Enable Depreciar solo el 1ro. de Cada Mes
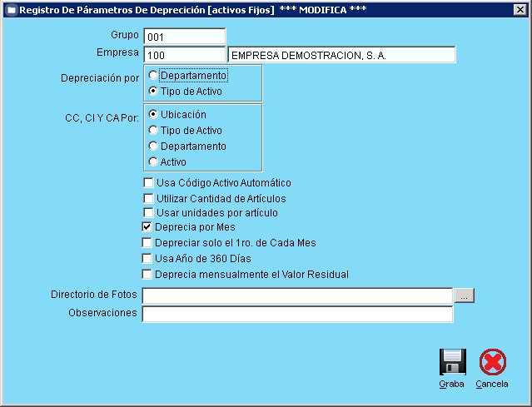Screen dimensions: 532x407 point(148,243)
